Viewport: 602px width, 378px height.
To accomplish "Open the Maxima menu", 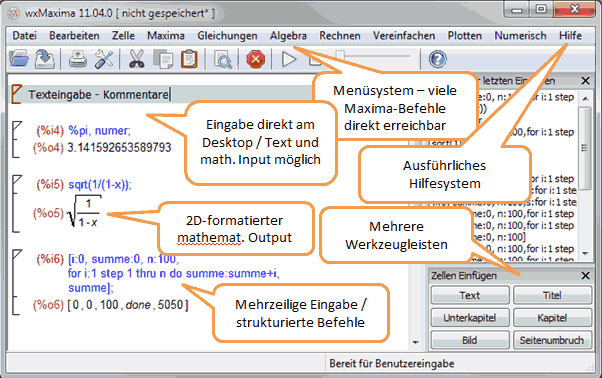I will click(x=166, y=36).
